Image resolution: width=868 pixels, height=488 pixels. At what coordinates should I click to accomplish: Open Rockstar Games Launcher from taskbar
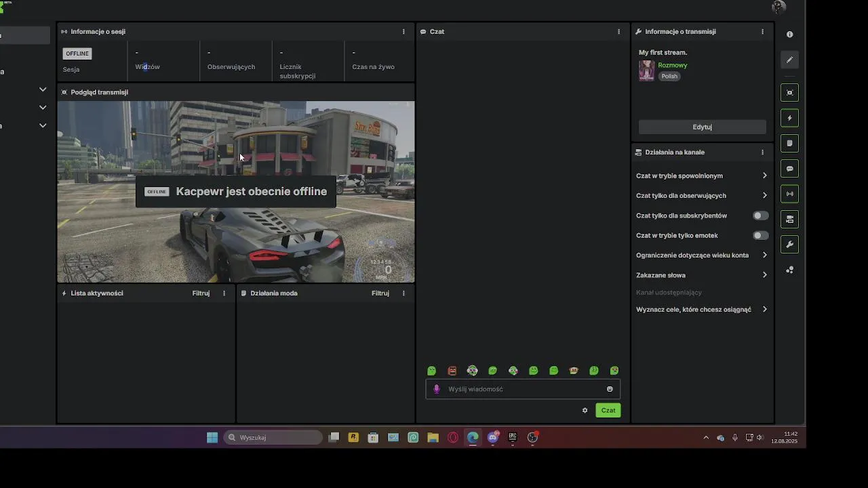[x=353, y=437]
